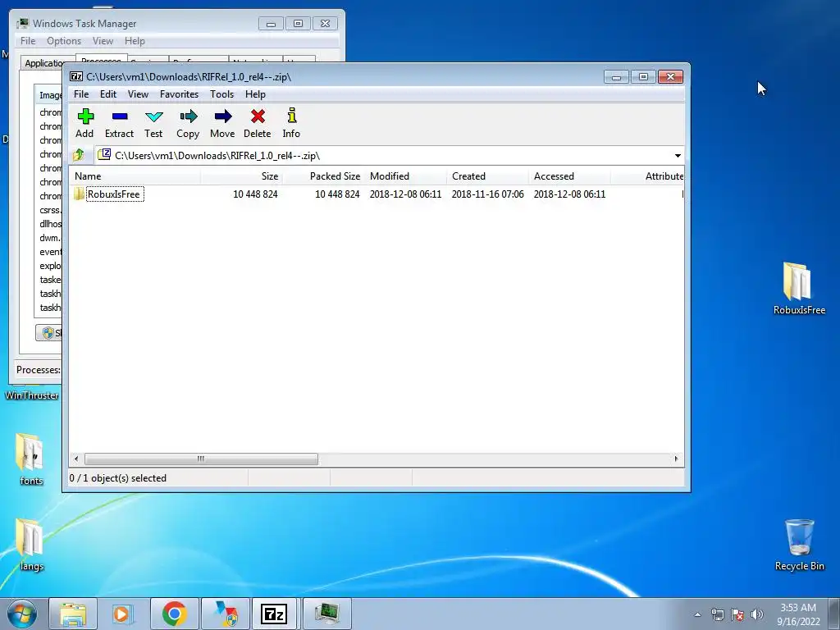840x630 pixels.
Task: Open the Windows Start button
Action: [22, 614]
